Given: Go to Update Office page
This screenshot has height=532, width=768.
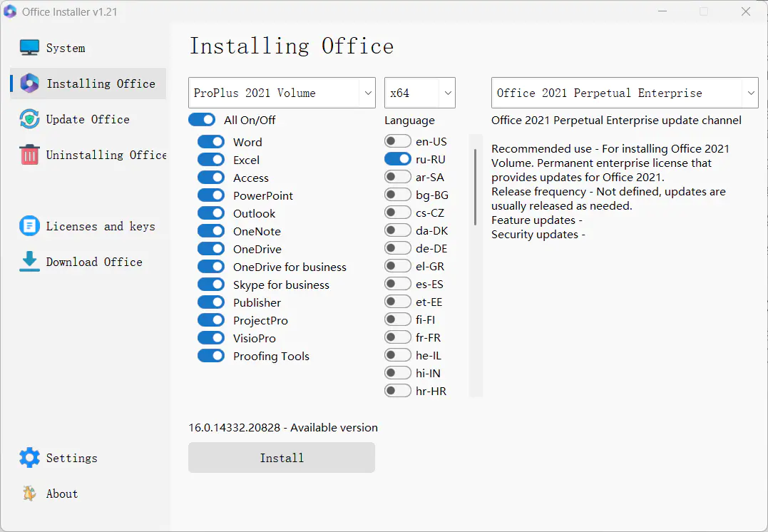Looking at the screenshot, I should [x=88, y=119].
